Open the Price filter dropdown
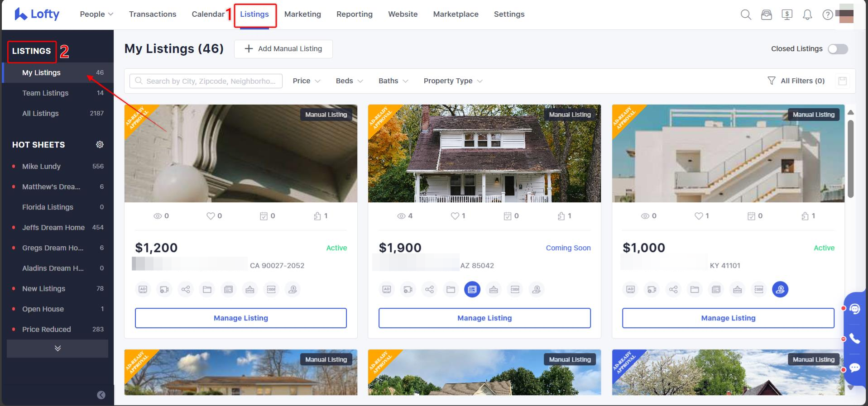The image size is (868, 406). pos(307,81)
